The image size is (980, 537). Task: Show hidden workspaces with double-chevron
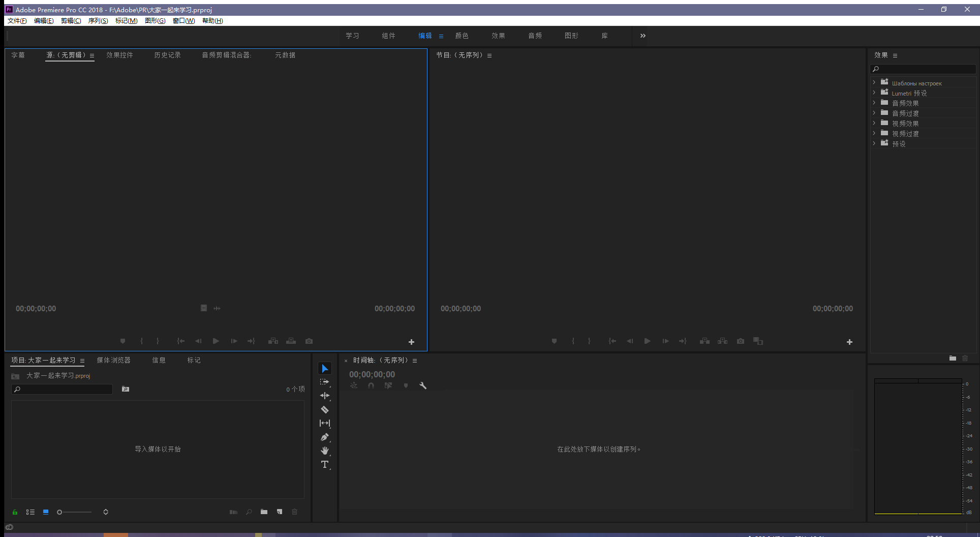pyautogui.click(x=643, y=36)
